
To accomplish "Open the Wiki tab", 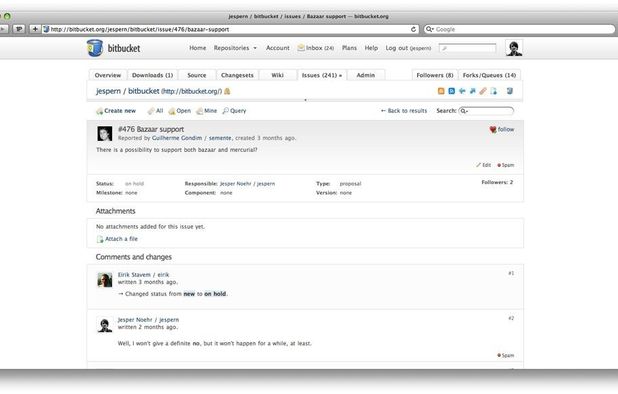I will (x=277, y=75).
